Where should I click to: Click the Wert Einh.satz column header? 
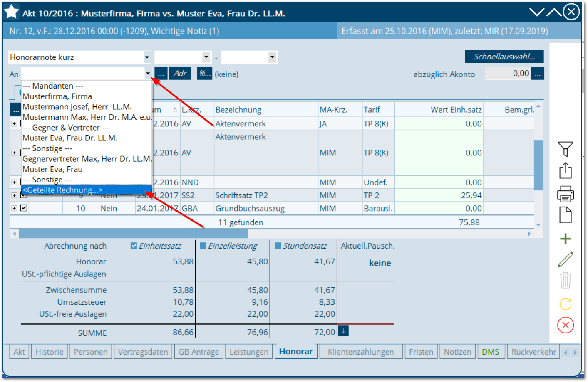point(439,110)
